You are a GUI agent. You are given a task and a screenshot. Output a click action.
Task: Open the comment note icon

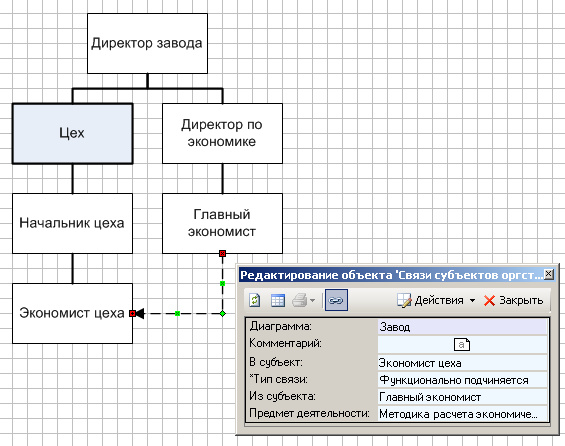462,344
